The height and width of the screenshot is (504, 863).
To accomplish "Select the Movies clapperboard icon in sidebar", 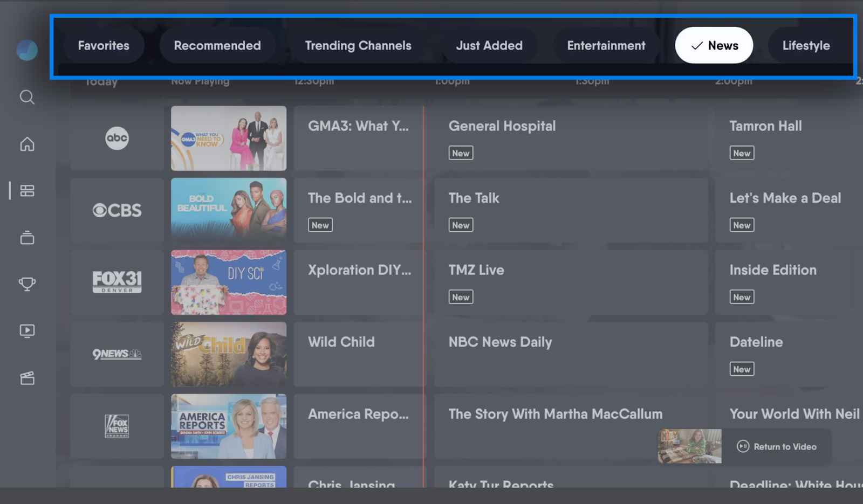I will (x=26, y=377).
